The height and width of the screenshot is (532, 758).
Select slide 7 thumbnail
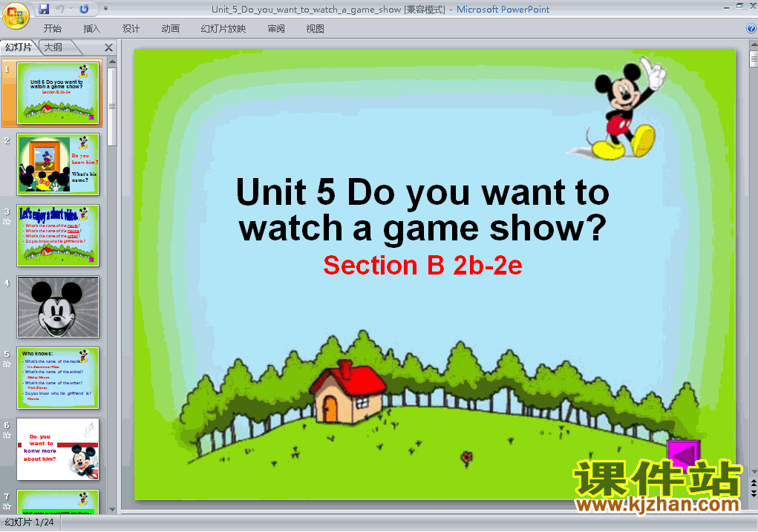[x=58, y=502]
